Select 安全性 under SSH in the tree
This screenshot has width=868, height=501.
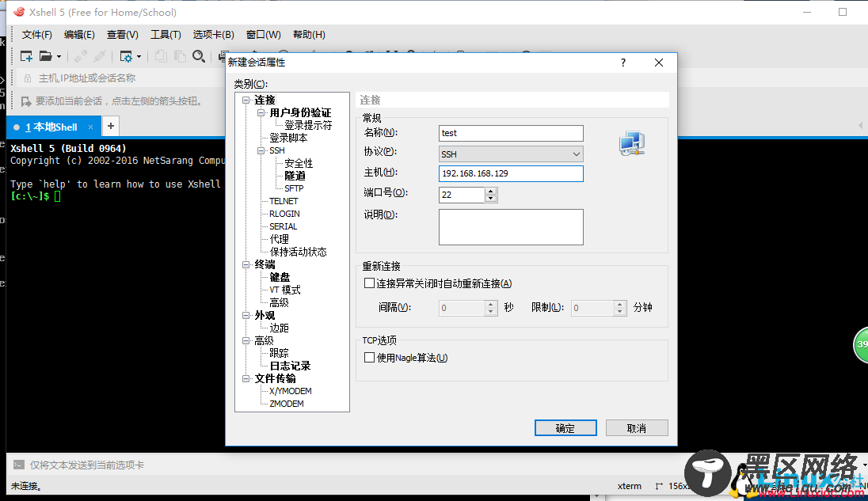pos(299,163)
